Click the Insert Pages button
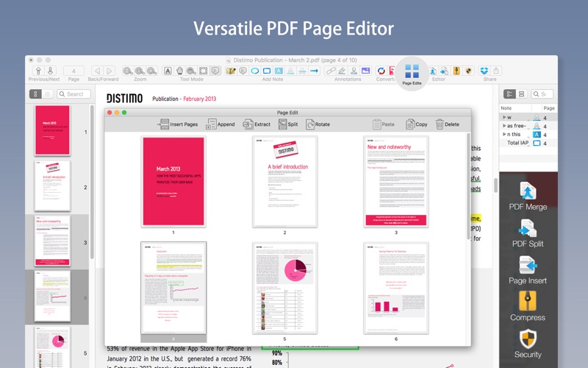The width and height of the screenshot is (588, 368). [177, 124]
